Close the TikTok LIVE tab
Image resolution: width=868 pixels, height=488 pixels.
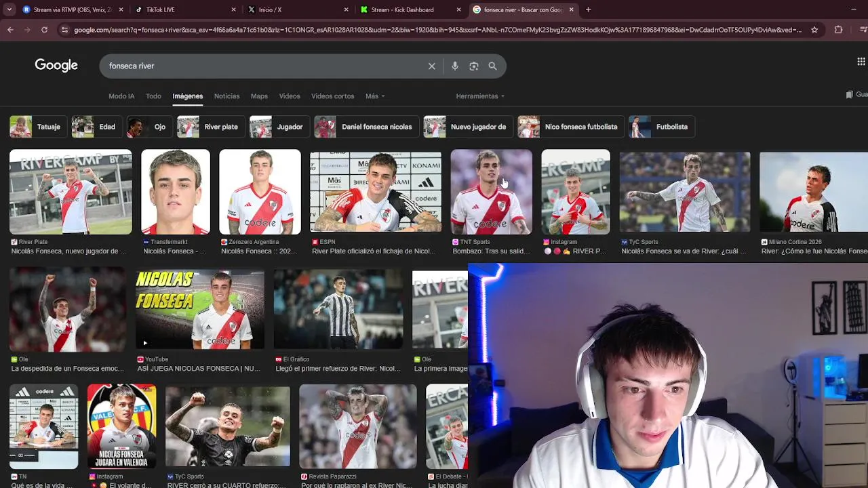[x=234, y=9]
